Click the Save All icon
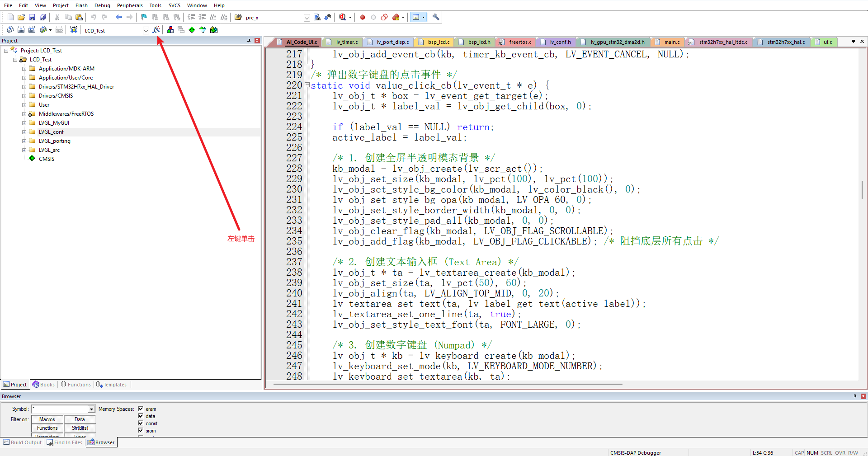This screenshot has width=868, height=456. point(43,17)
